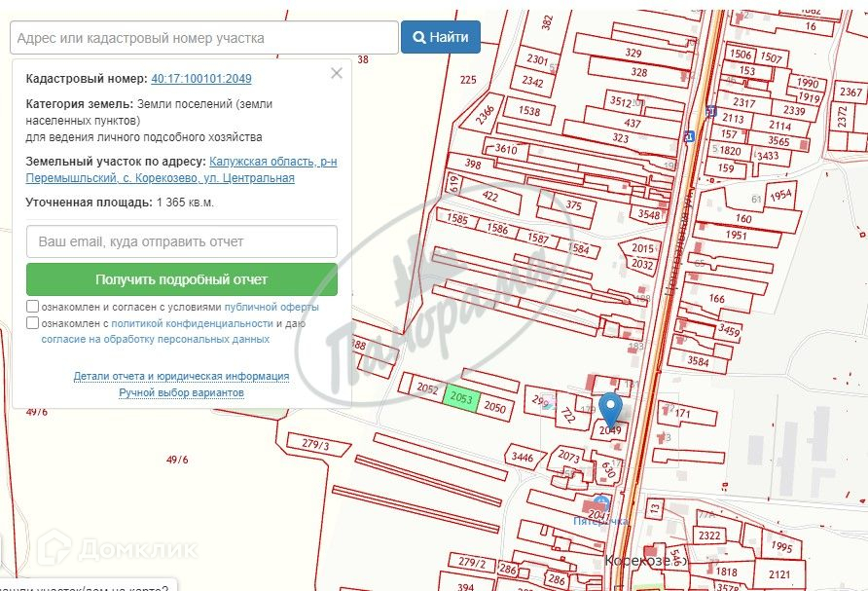Open cadastral number 40:17:100101:2049 link
868x591 pixels.
click(x=201, y=79)
